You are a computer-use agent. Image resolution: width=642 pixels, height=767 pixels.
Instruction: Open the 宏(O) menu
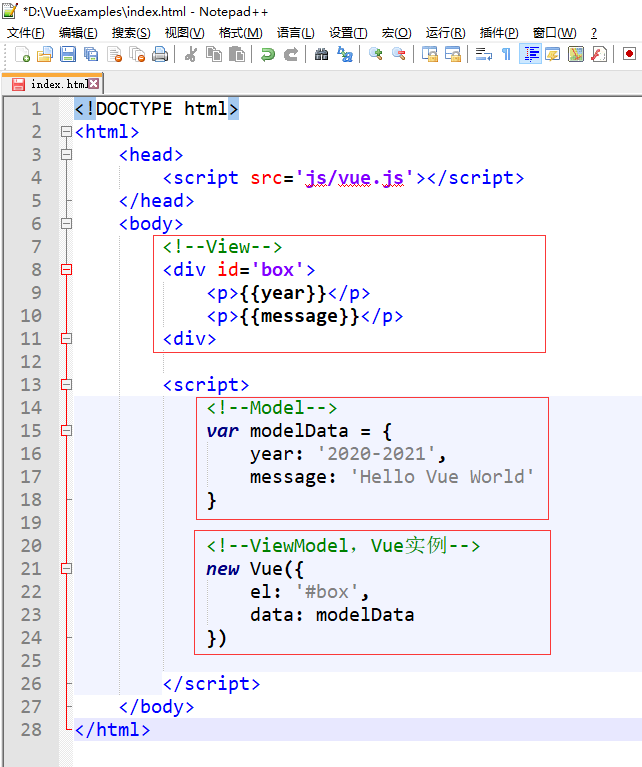point(396,33)
